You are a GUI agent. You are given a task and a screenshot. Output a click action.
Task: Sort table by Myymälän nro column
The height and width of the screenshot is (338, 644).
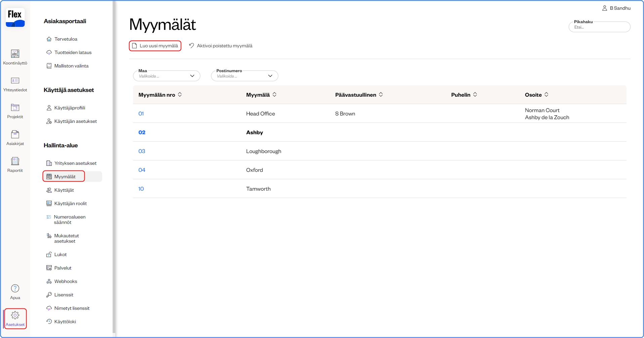coord(180,95)
